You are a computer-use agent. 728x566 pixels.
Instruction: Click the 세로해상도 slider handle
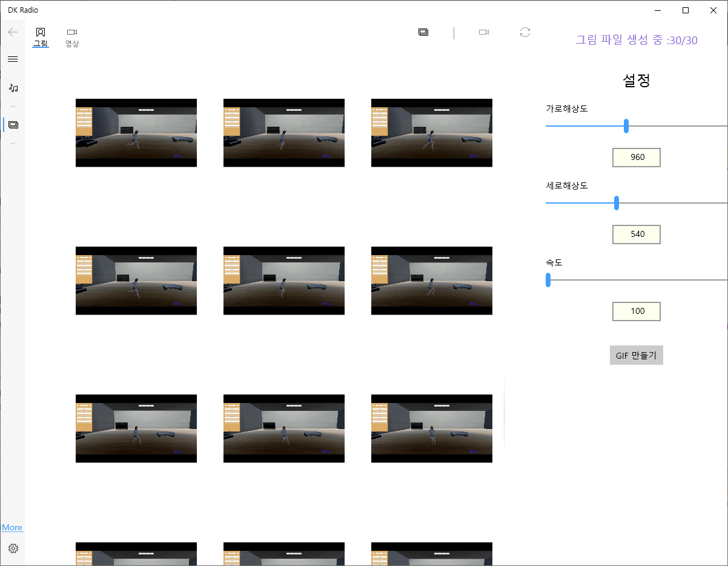tap(617, 203)
